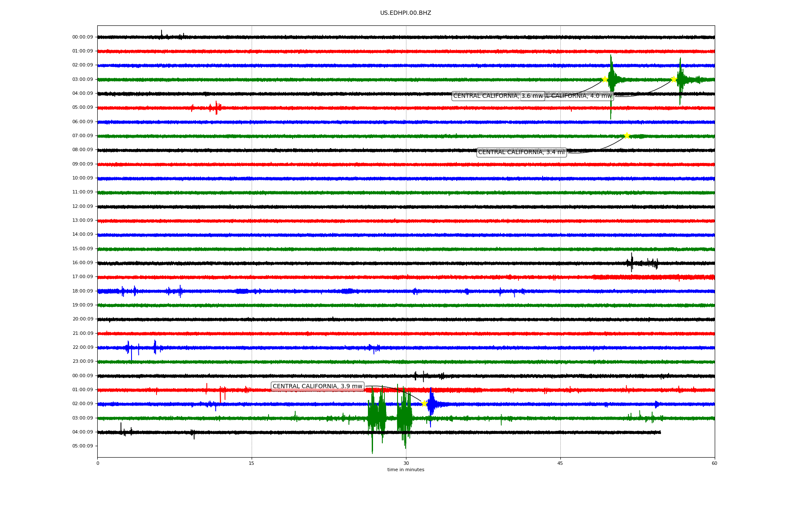Click the 15 tick on the time axis
The height and width of the screenshot is (508, 812).
coord(252,463)
